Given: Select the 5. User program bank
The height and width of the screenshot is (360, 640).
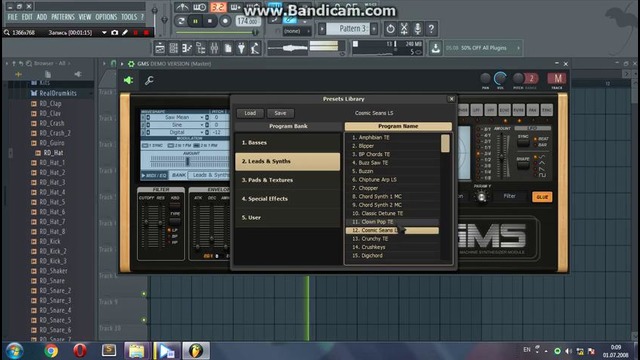Looking at the screenshot, I should 287,218.
